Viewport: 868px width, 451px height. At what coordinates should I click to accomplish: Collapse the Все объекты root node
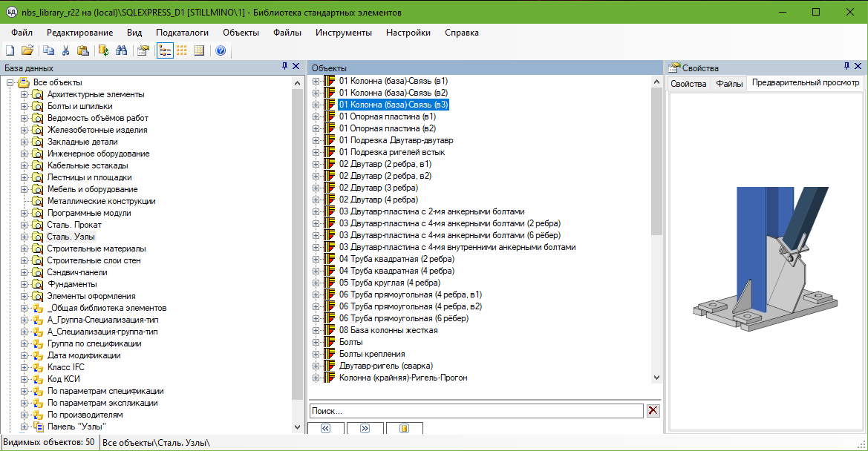(10, 82)
